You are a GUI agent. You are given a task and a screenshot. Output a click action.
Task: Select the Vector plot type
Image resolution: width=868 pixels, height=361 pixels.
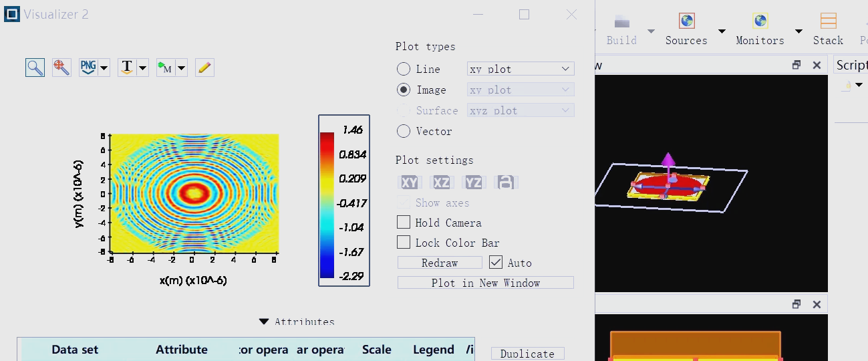click(x=404, y=131)
